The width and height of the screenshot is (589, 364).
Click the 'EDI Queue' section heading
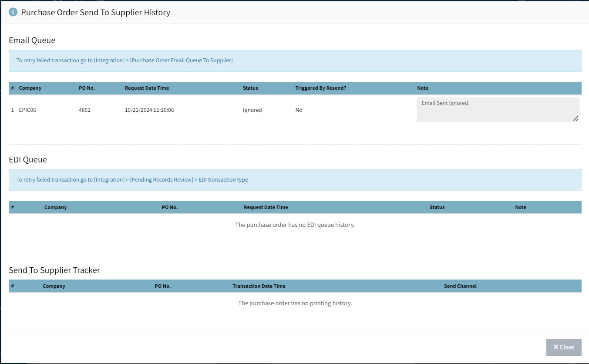click(28, 160)
